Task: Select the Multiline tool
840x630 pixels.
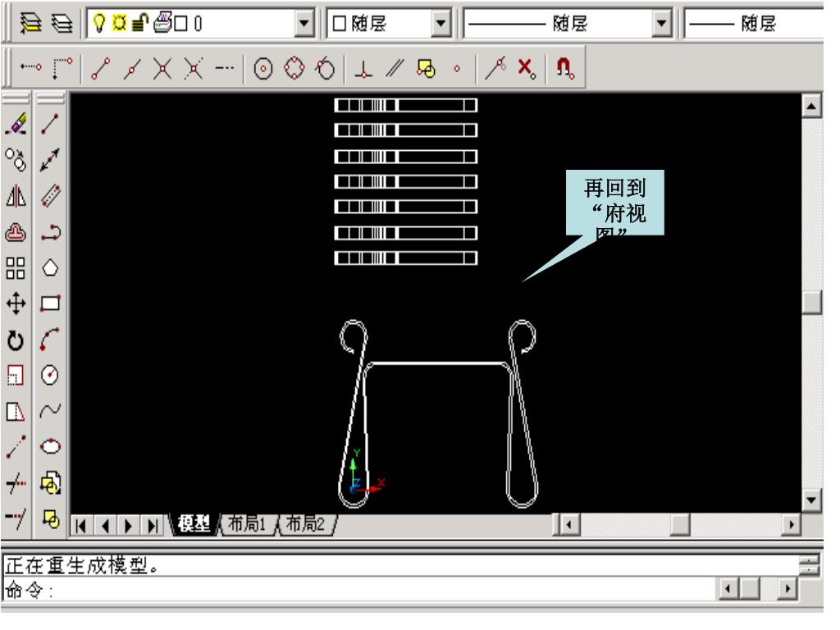Action: coord(50,195)
